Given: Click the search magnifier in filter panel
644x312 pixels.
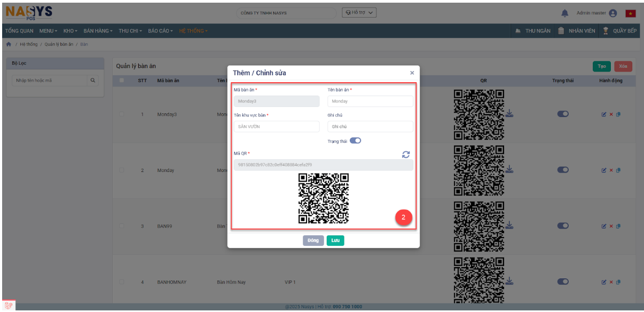Looking at the screenshot, I should [x=93, y=81].
